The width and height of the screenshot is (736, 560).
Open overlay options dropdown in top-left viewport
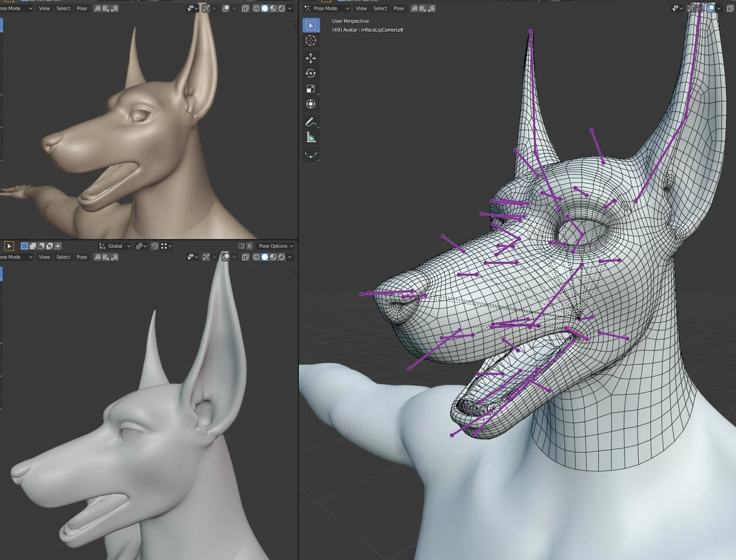click(234, 8)
